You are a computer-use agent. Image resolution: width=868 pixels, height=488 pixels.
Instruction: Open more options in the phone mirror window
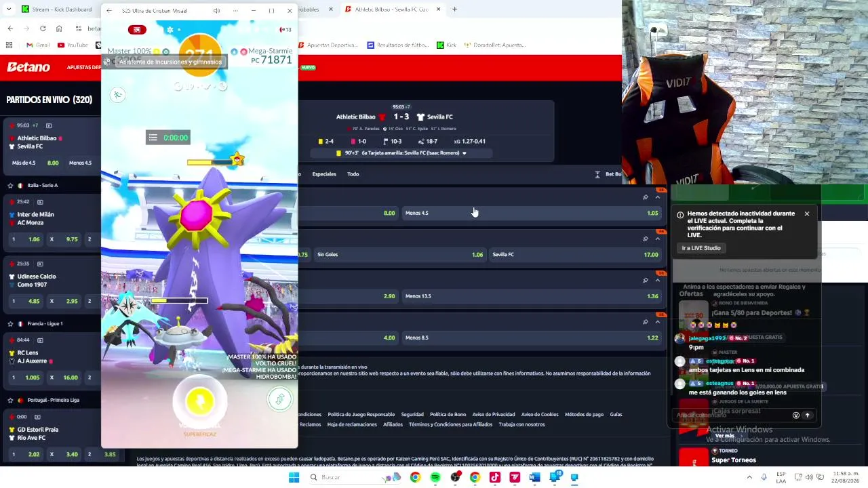point(235,11)
